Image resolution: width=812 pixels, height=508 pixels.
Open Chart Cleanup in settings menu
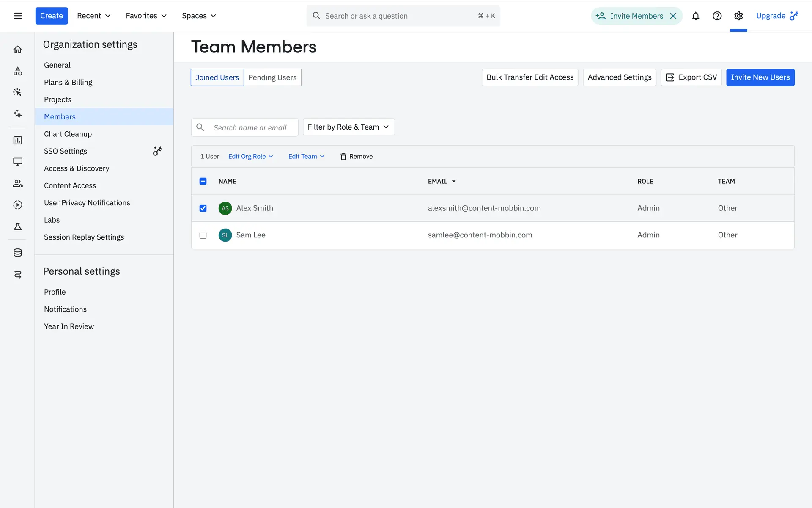[x=68, y=134]
